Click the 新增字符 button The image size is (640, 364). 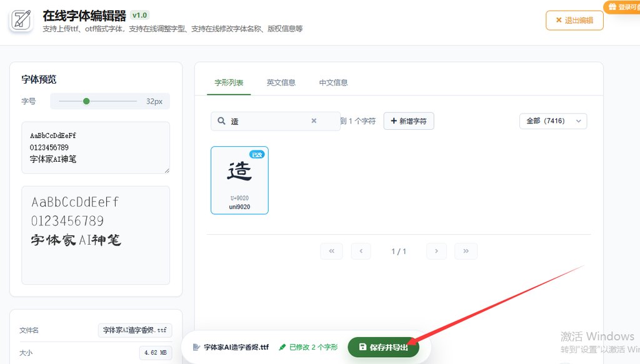tap(409, 121)
